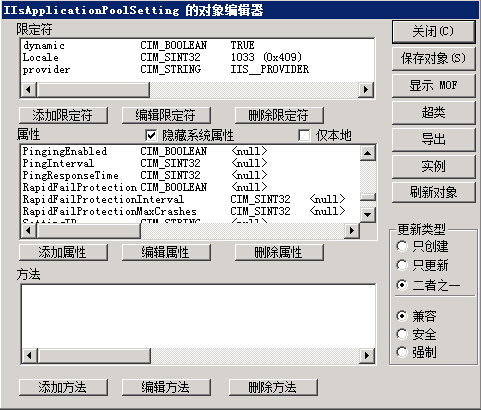The image size is (481, 410).
Task: Click 编辑限定符 to edit qualifier
Action: point(166,115)
